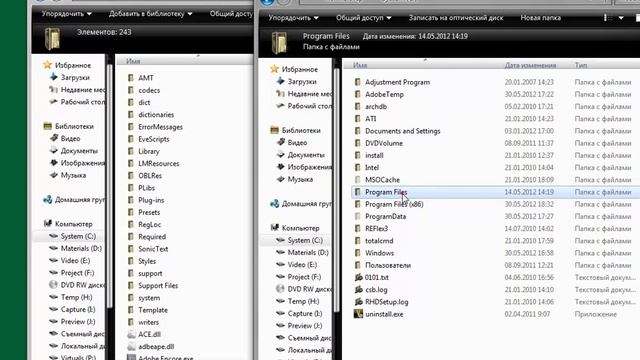The width and height of the screenshot is (640, 360).
Task: Select the totalcmd folder
Action: click(x=379, y=241)
